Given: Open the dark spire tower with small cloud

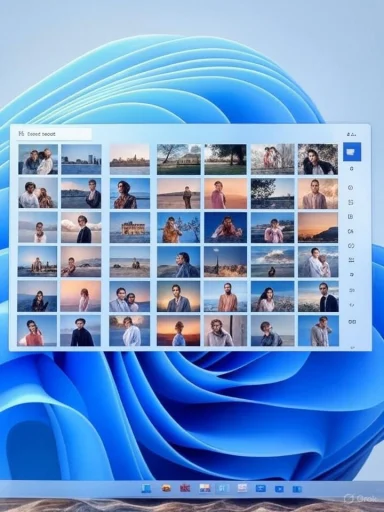Looking at the screenshot, I should tap(225, 261).
